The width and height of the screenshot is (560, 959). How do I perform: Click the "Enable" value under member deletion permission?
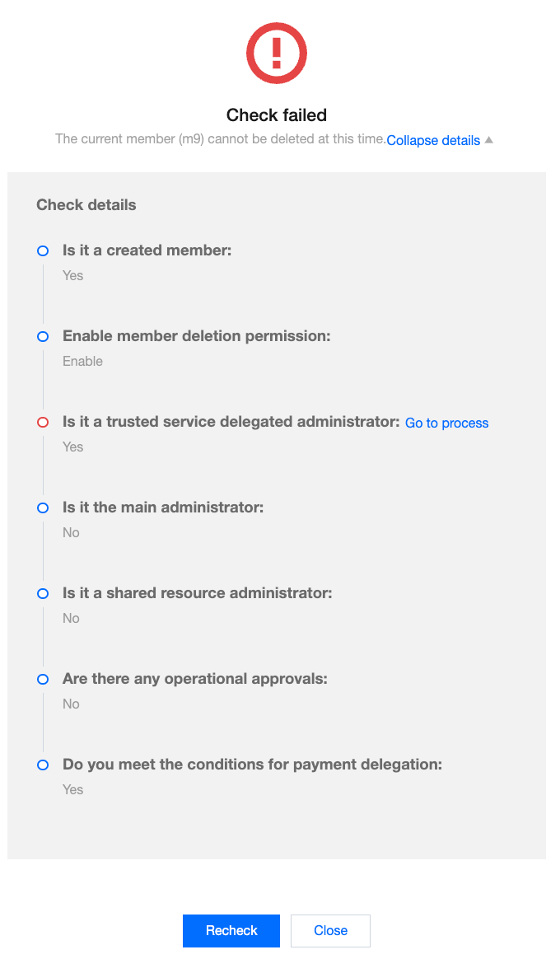tap(83, 361)
